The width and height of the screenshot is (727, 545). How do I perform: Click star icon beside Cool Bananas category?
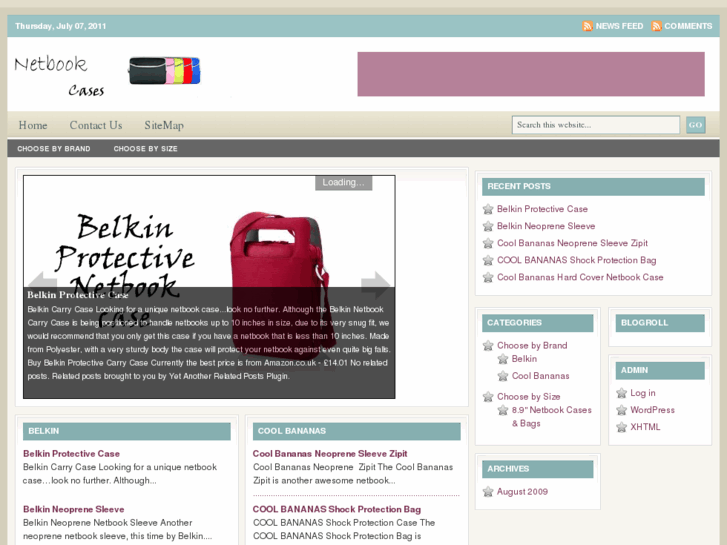click(503, 376)
